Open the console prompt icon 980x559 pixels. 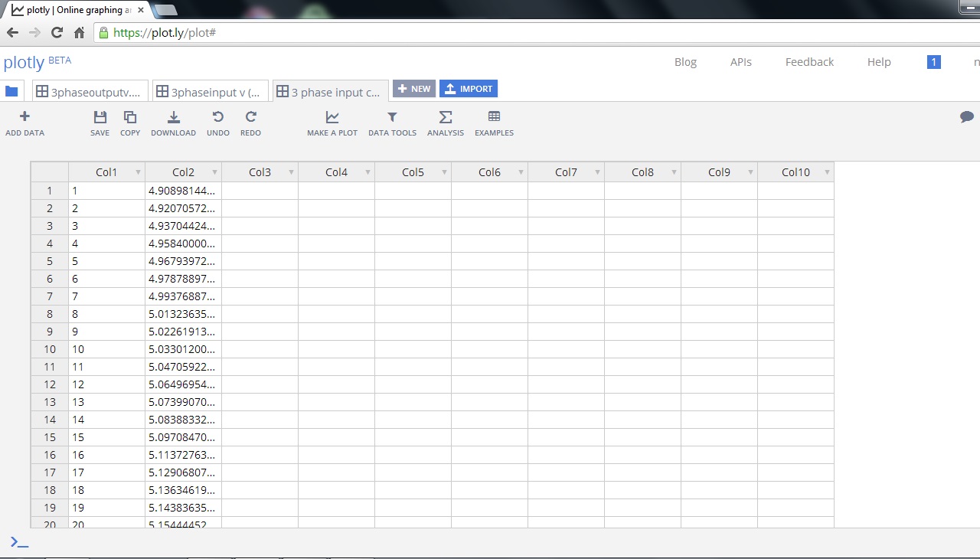tap(19, 542)
